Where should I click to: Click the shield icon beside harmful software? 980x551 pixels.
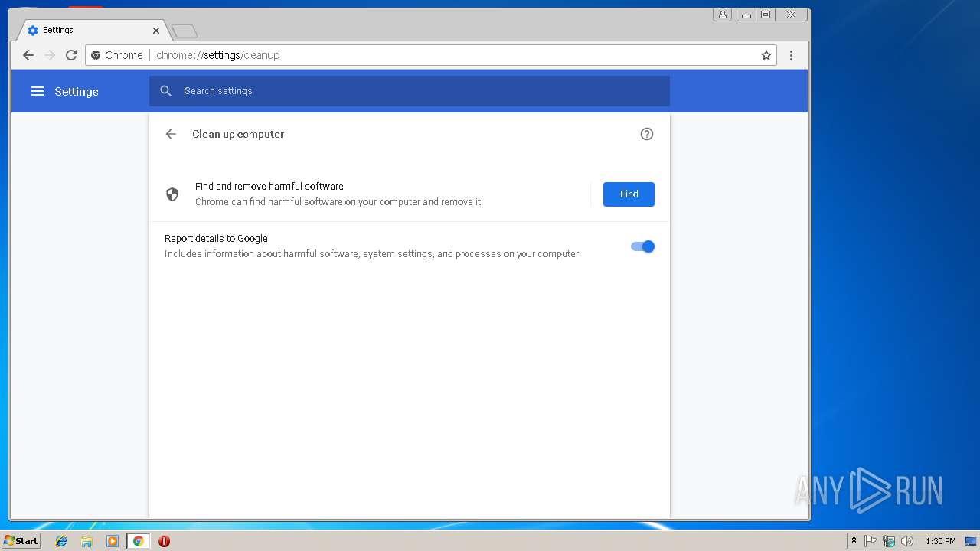click(x=172, y=194)
